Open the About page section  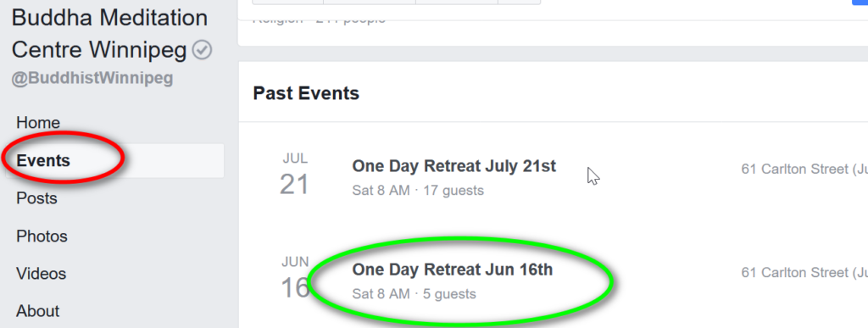tap(38, 311)
